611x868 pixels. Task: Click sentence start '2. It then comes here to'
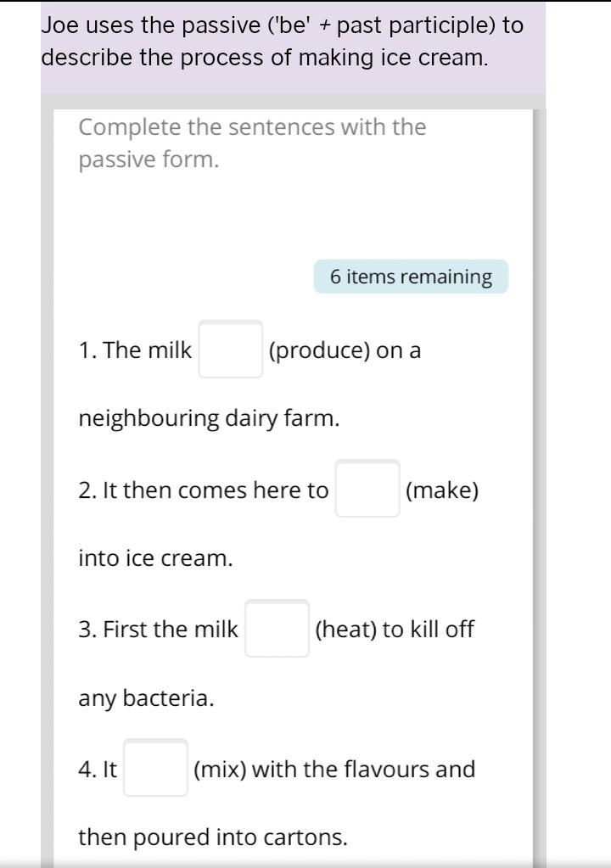(204, 490)
